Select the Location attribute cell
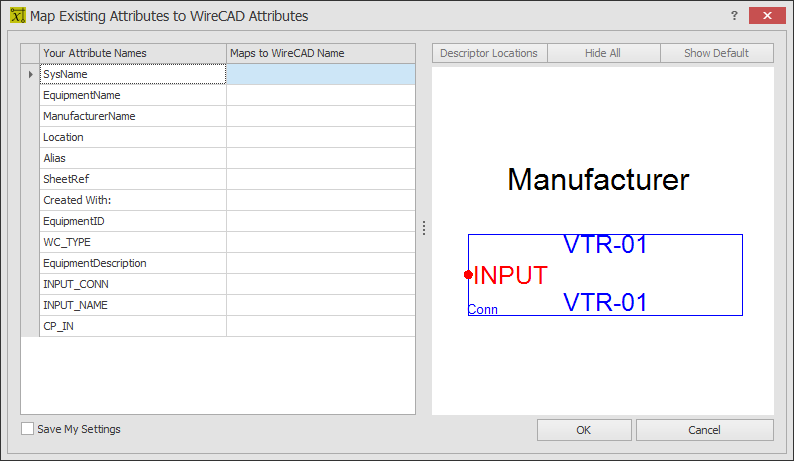 [133, 137]
